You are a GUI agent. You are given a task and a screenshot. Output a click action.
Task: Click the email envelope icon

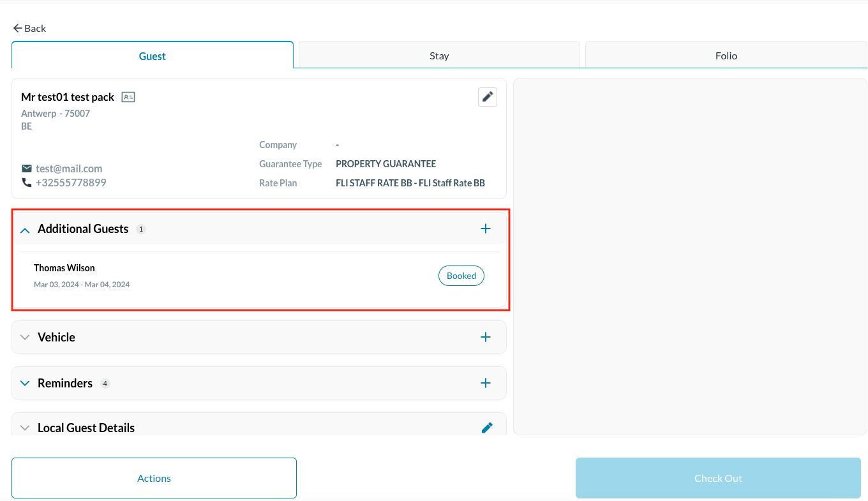(27, 168)
